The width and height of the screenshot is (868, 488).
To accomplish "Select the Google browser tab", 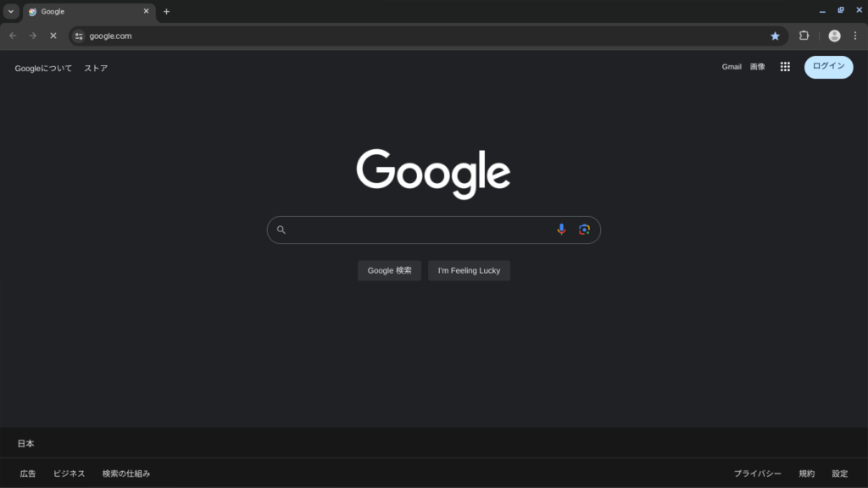I will 85,12.
